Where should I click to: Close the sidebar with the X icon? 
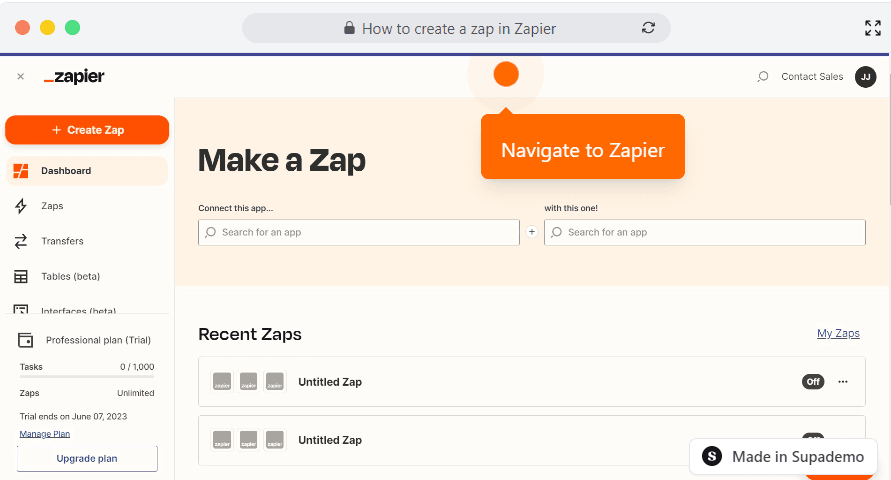20,76
